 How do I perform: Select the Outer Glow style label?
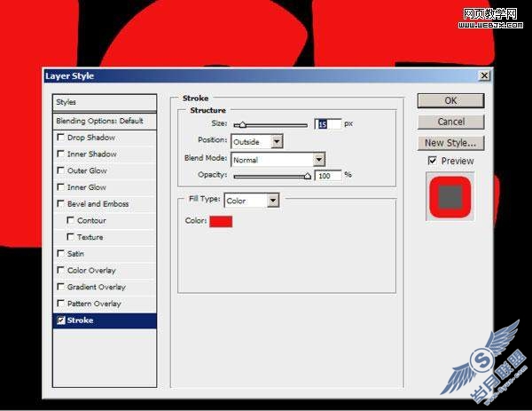(x=87, y=170)
